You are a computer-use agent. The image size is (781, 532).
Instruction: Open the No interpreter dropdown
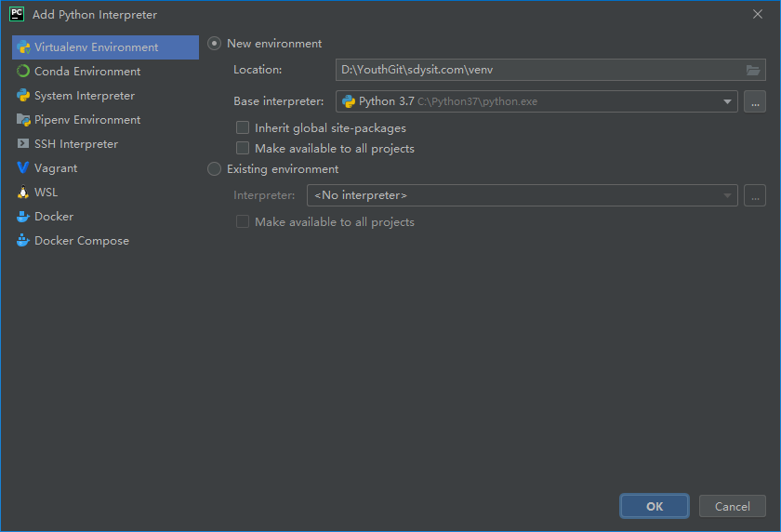pos(726,195)
